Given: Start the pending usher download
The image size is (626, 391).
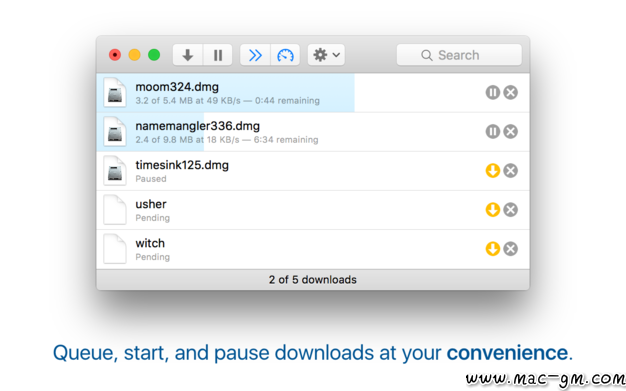Looking at the screenshot, I should point(493,210).
